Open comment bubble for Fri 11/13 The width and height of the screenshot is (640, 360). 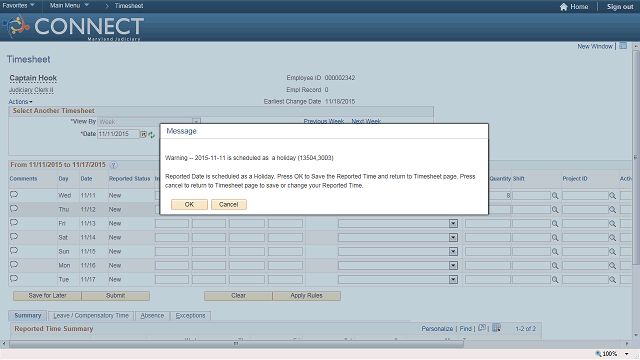pyautogui.click(x=14, y=222)
